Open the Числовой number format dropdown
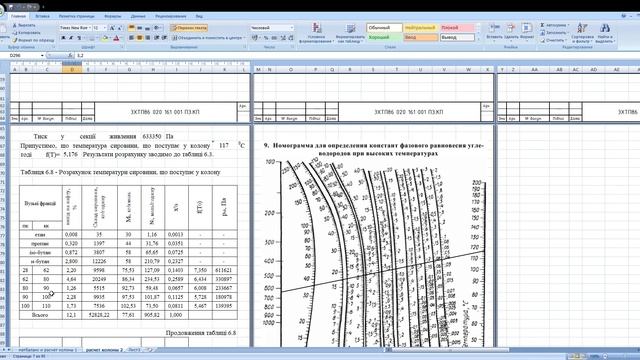 pyautogui.click(x=292, y=28)
